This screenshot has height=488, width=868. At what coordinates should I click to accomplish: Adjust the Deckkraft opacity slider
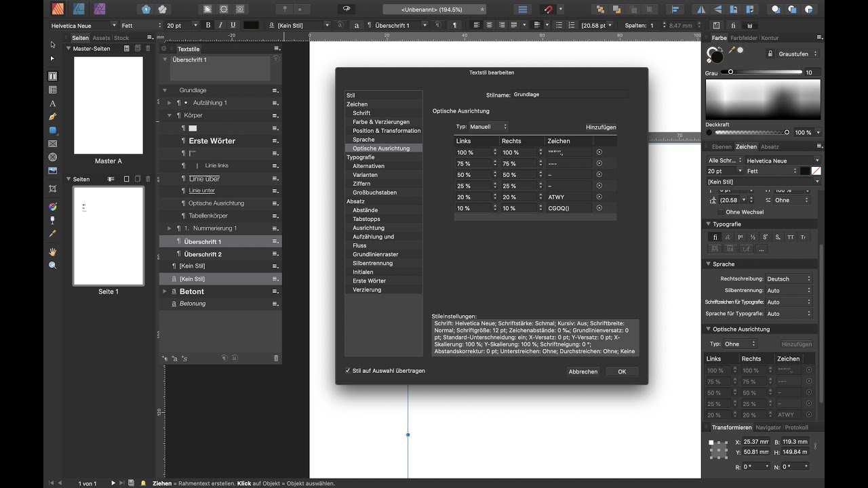[x=753, y=132]
